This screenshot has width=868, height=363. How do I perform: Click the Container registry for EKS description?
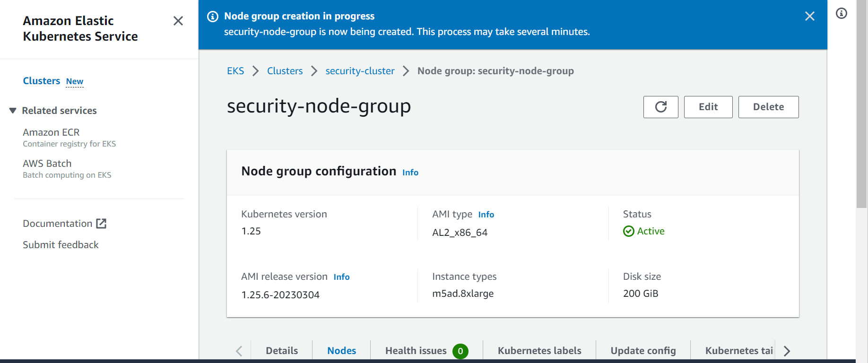pos(69,144)
